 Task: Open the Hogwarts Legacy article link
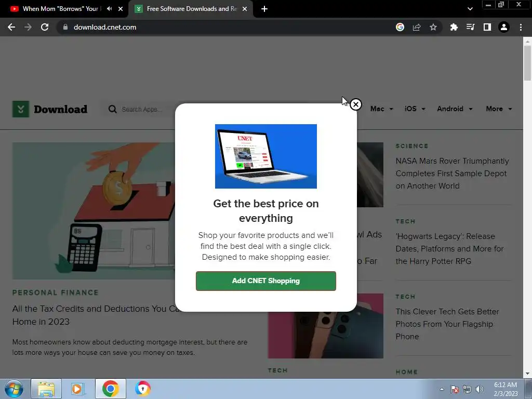click(x=449, y=249)
